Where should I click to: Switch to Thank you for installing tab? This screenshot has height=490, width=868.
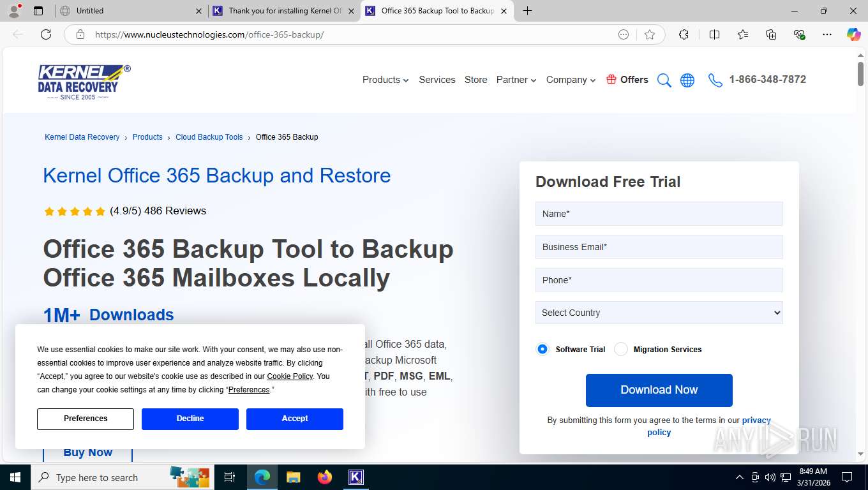pos(285,11)
